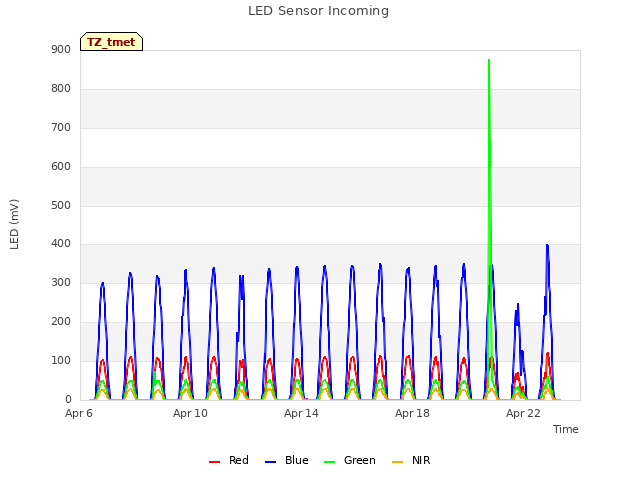
Task: Click the 900 y-axis value
Action: pyautogui.click(x=61, y=50)
